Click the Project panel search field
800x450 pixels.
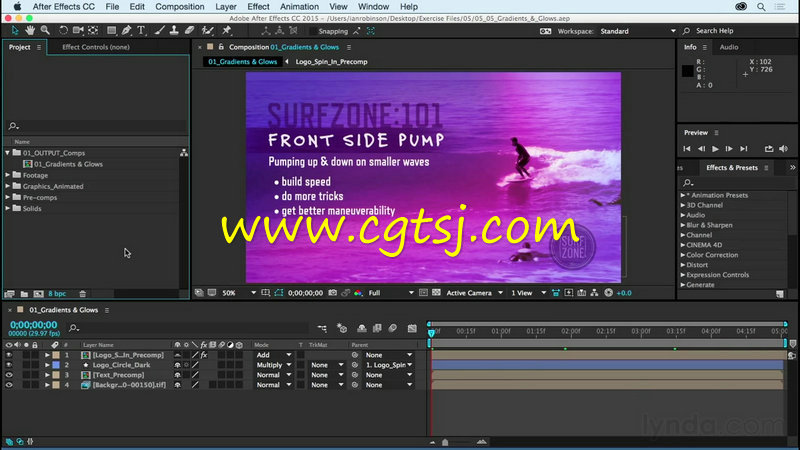[96, 126]
